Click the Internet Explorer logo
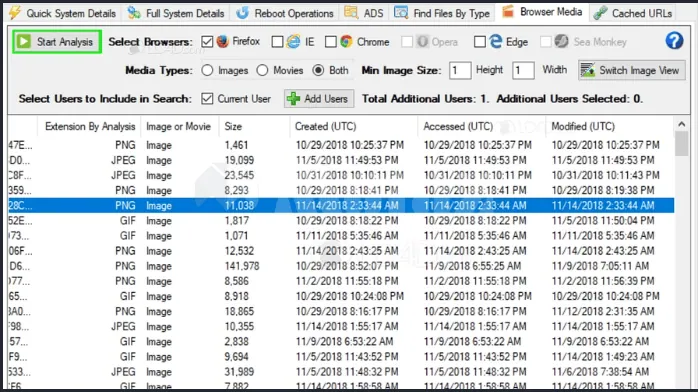Screen dimensions: 698x392 point(293,41)
